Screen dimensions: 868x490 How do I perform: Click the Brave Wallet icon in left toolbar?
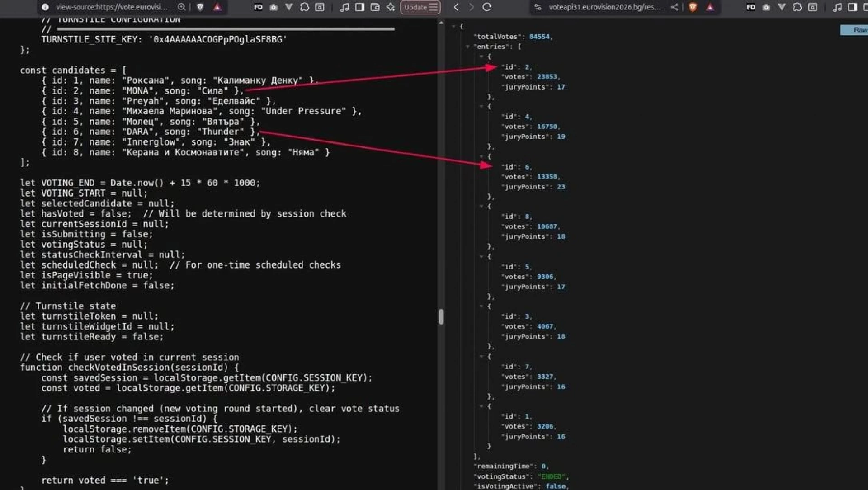375,7
